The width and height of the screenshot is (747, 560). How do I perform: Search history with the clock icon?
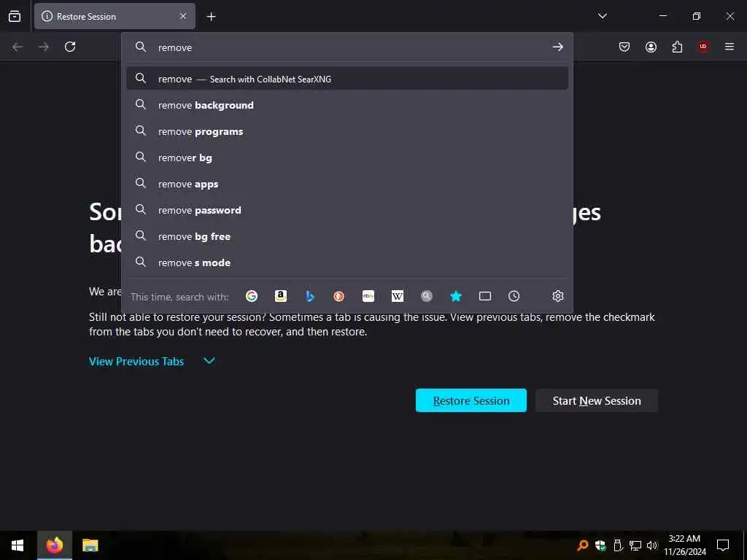(514, 296)
